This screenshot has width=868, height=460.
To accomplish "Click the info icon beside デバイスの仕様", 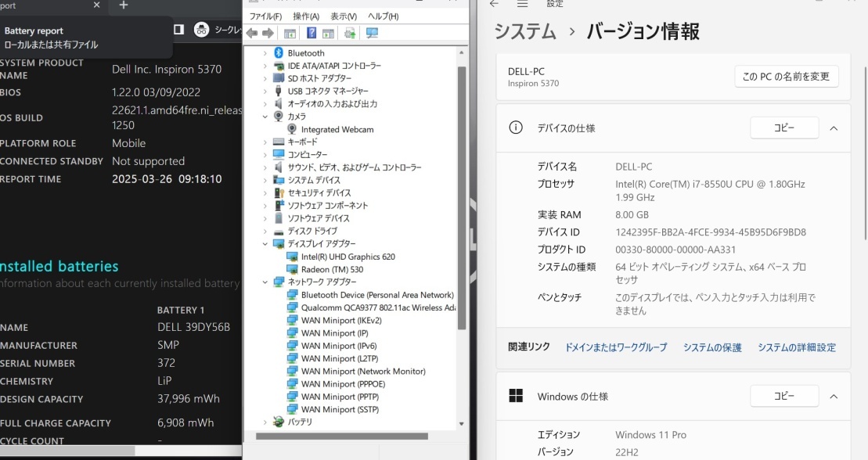I will [x=515, y=128].
